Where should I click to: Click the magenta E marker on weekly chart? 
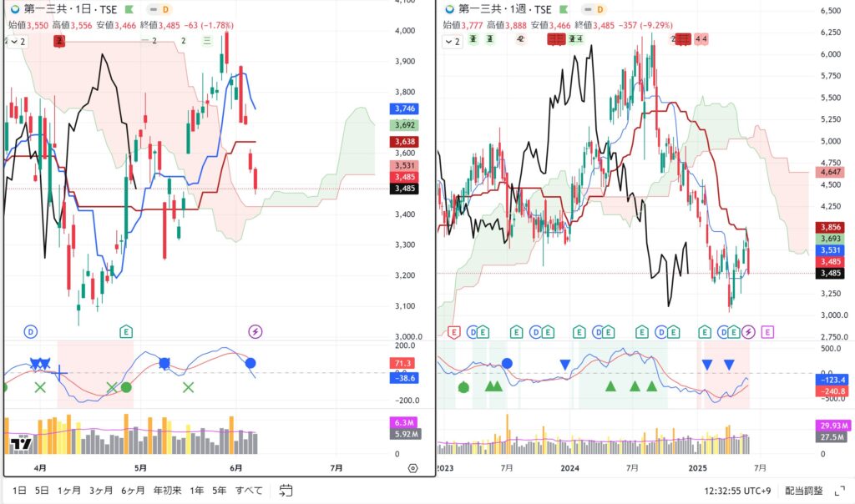(x=767, y=332)
